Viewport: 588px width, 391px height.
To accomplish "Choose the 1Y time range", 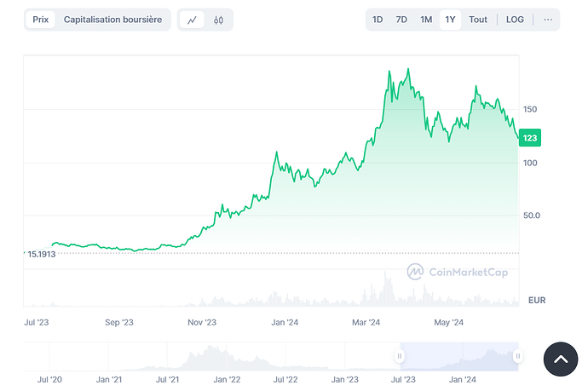I will pyautogui.click(x=450, y=20).
